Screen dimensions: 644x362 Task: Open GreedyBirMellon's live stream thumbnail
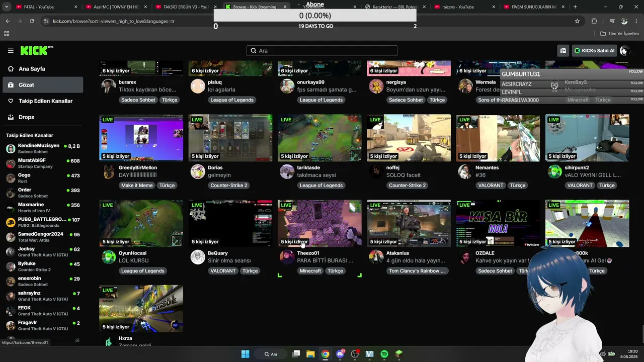(141, 138)
